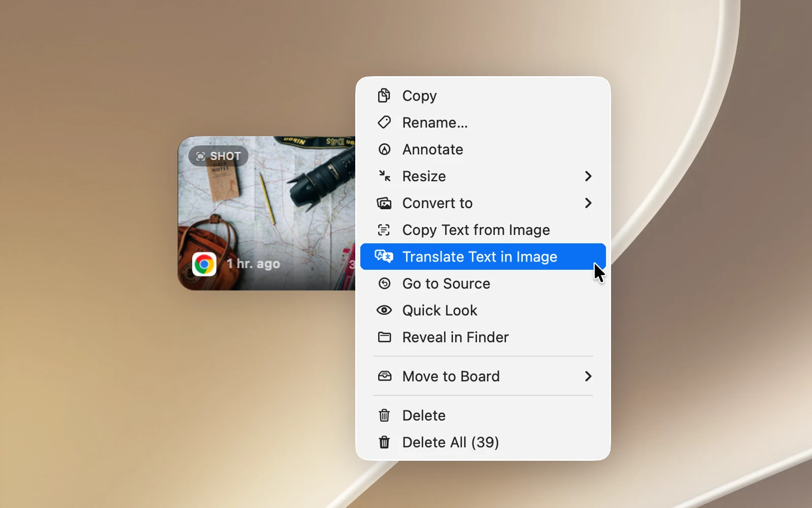Viewport: 812px width, 508px height.
Task: Choose Quick Look option
Action: [483, 310]
